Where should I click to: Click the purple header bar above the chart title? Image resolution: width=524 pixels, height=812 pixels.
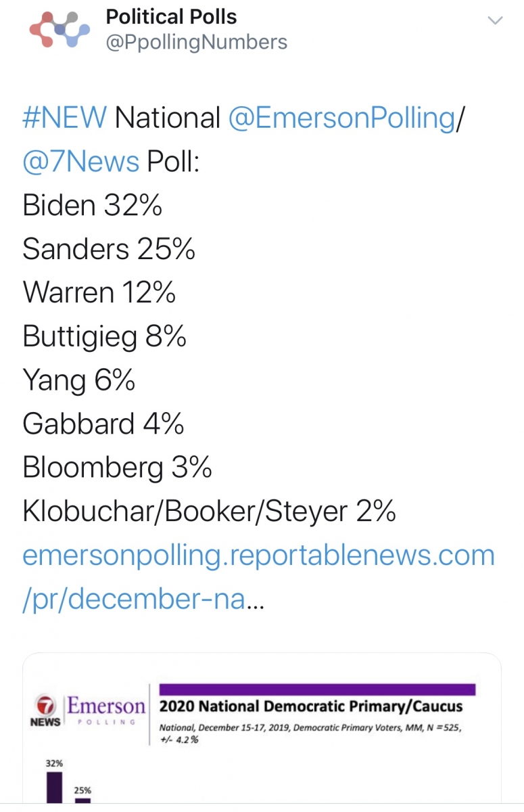(x=317, y=690)
